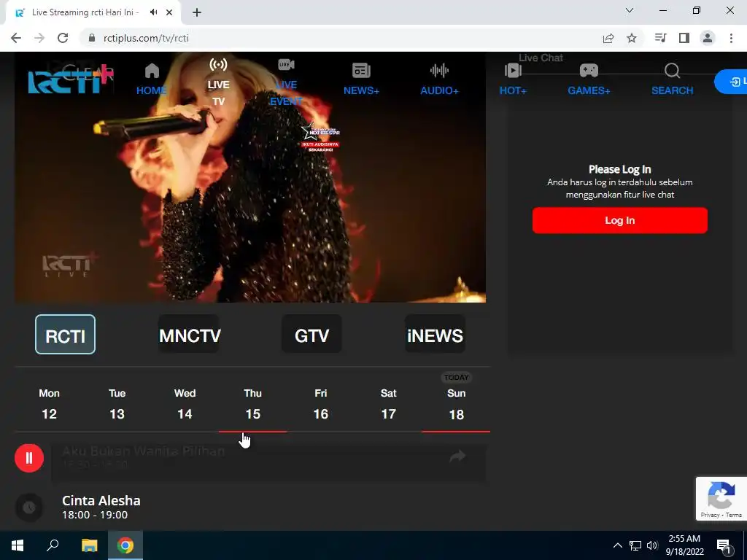Mute the tab via speaker icon
The height and width of the screenshot is (560, 747).
[x=153, y=12]
